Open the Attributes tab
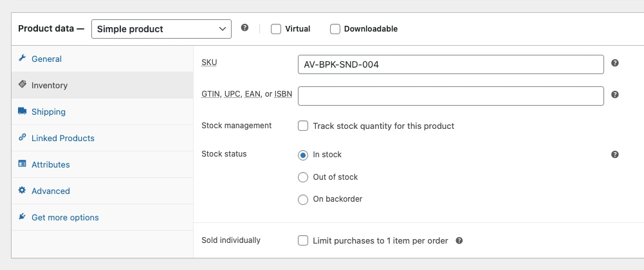 102,164
